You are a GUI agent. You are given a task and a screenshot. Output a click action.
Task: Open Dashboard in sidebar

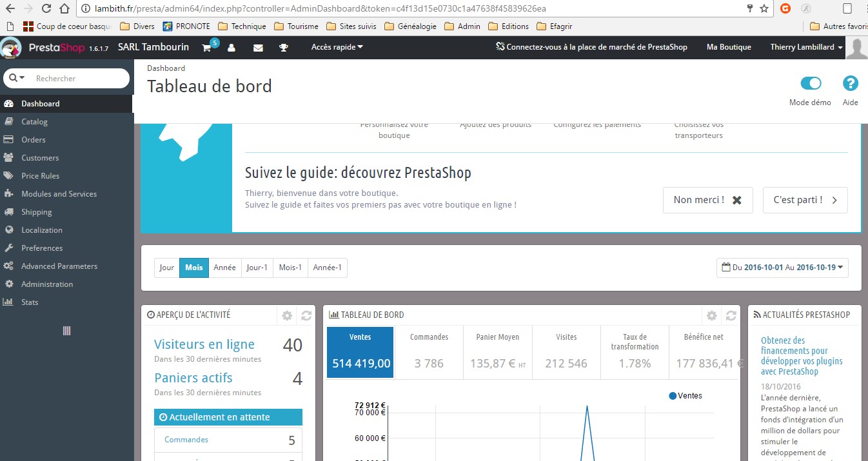[66, 104]
